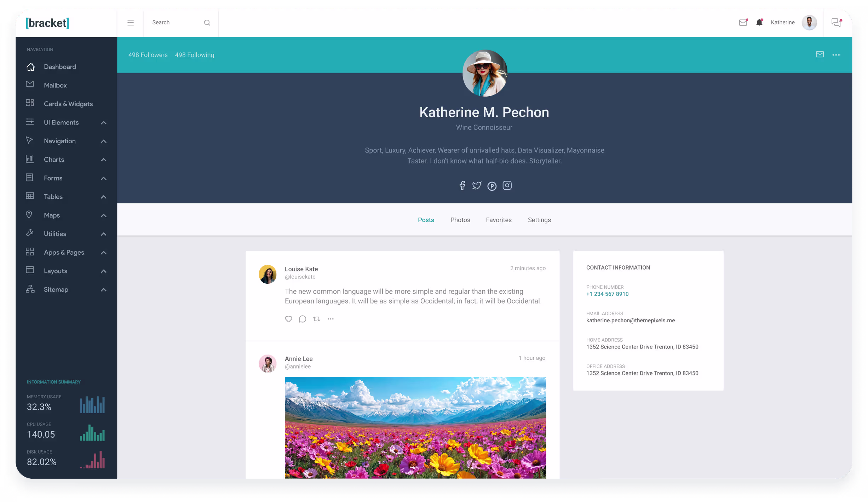This screenshot has height=502, width=868.
Task: Expand the Maps menu chevron
Action: click(x=104, y=215)
